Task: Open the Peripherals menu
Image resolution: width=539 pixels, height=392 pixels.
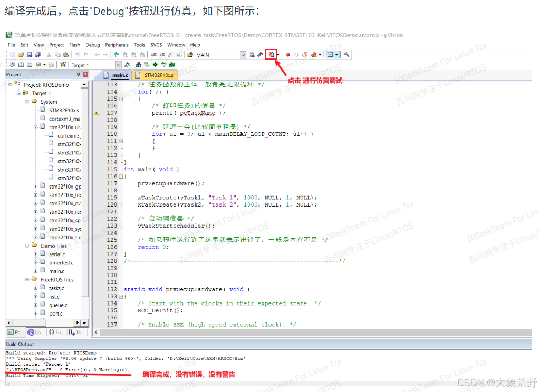Action: pos(117,45)
